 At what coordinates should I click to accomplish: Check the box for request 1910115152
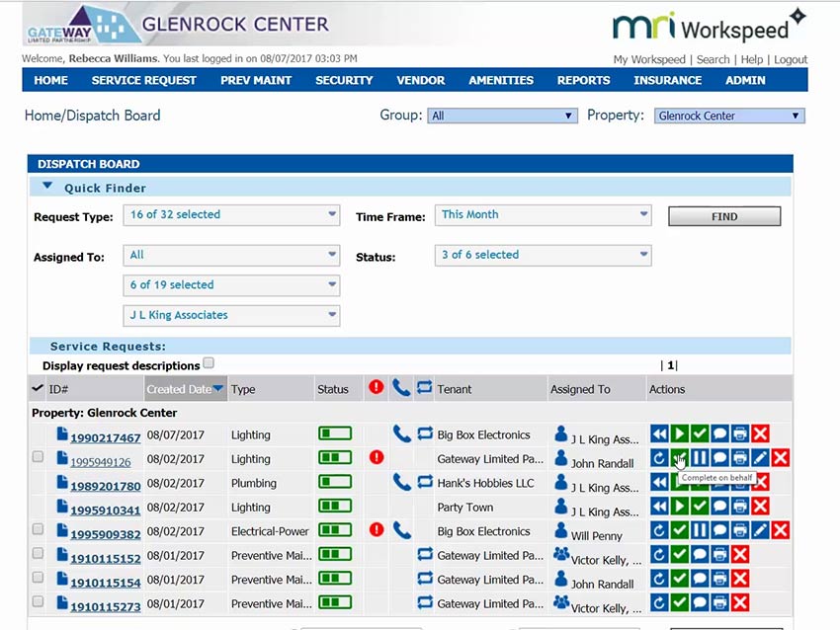point(38,553)
